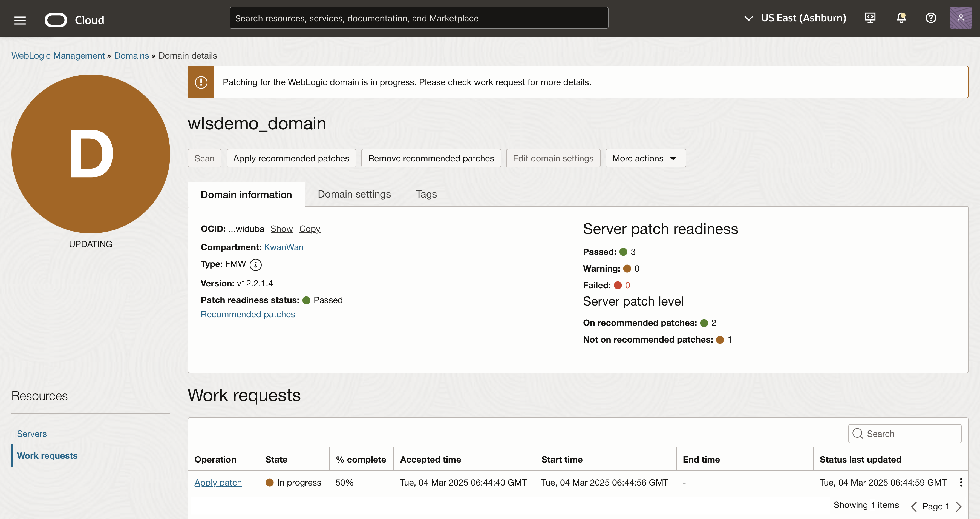Screen dimensions: 980x519
Task: Click the info icon next to FMW type
Action: click(x=255, y=265)
